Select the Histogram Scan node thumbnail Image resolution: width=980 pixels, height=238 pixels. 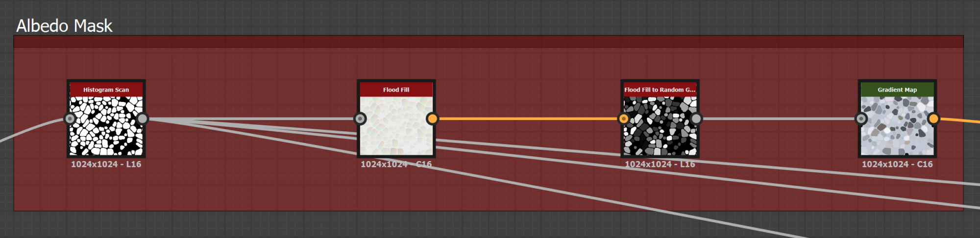click(106, 126)
